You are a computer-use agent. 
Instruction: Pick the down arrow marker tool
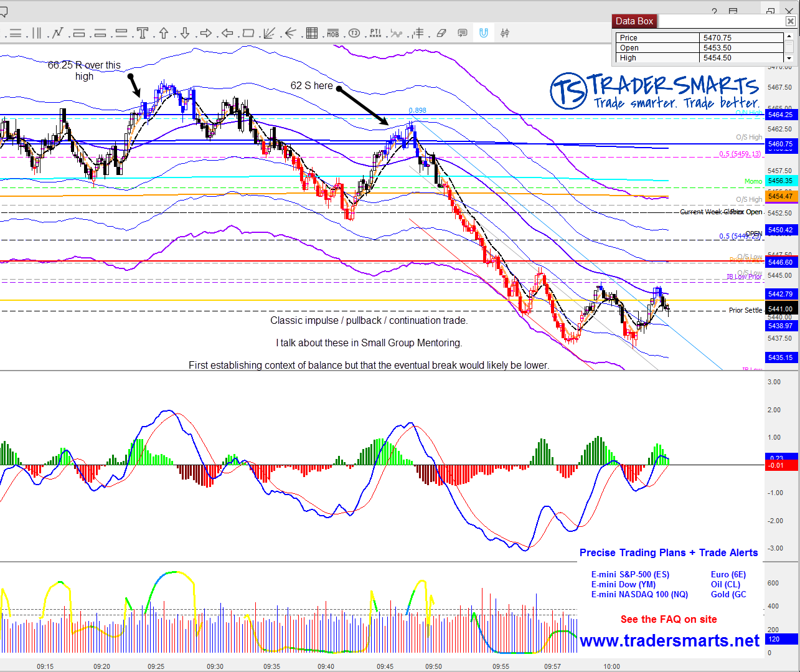point(185,33)
